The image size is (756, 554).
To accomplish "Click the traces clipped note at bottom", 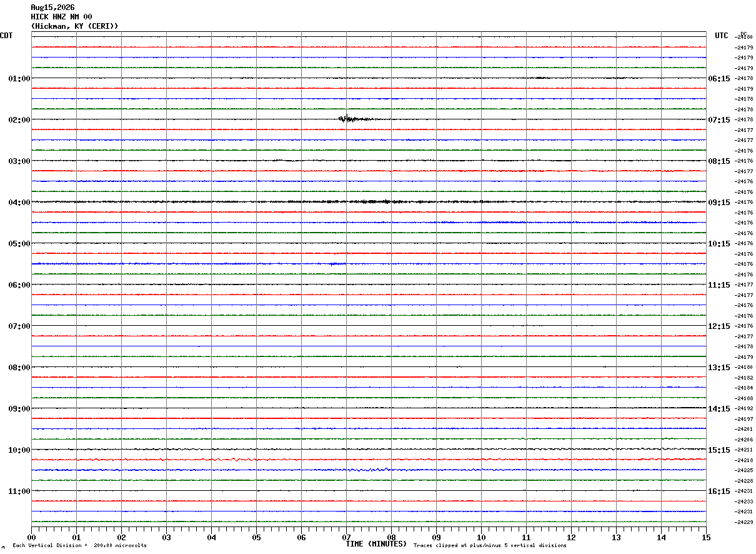I will click(x=490, y=546).
